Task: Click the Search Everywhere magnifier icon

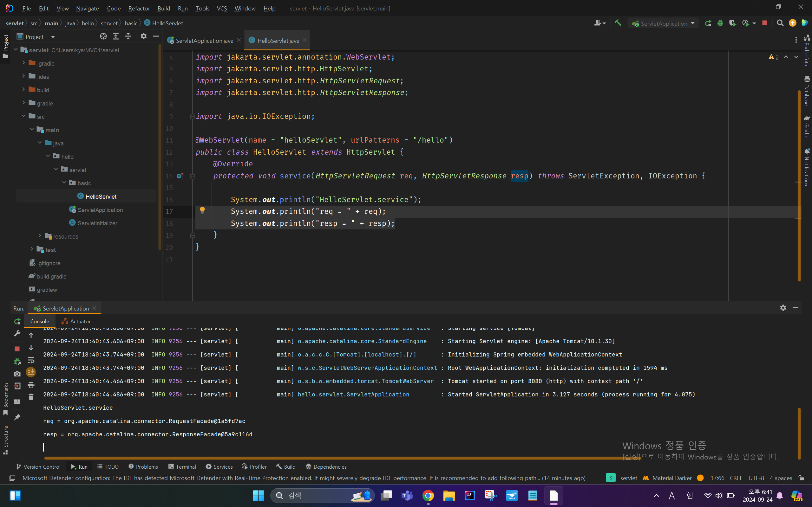Action: [780, 23]
